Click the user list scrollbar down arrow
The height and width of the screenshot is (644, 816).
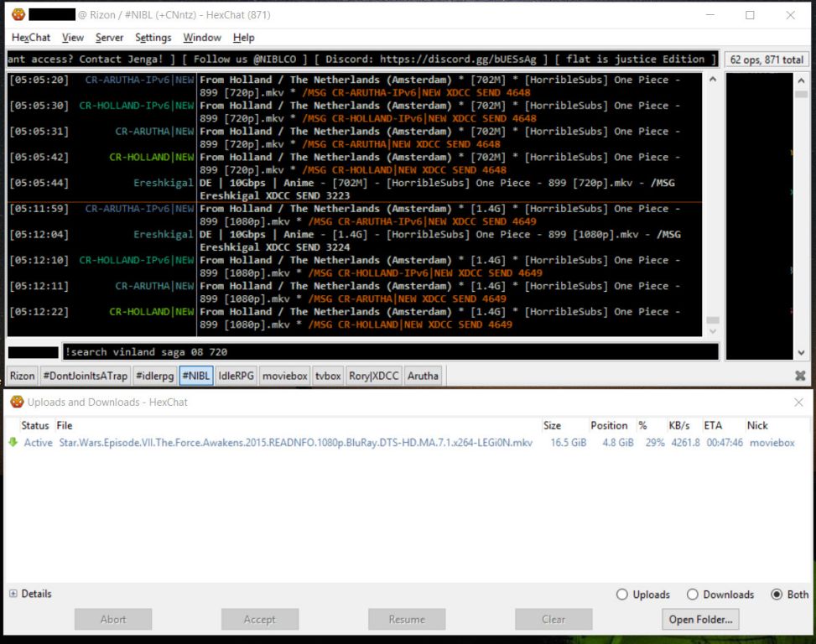801,353
